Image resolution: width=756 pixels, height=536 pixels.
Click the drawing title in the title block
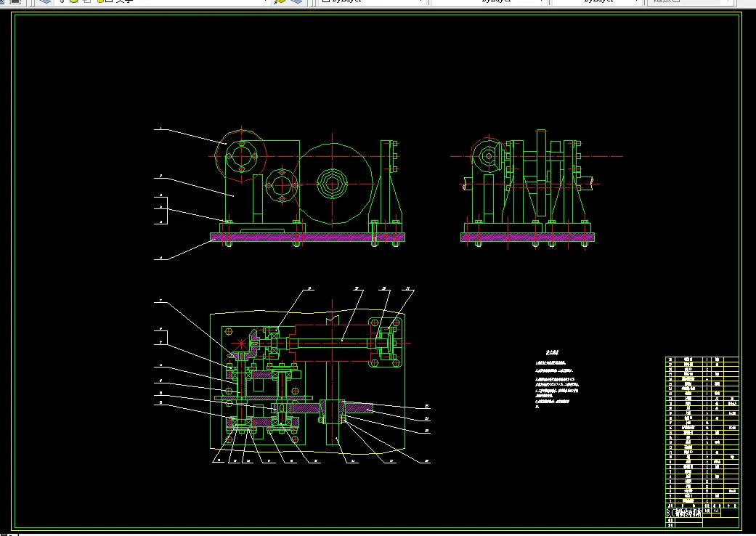pyautogui.click(x=683, y=513)
